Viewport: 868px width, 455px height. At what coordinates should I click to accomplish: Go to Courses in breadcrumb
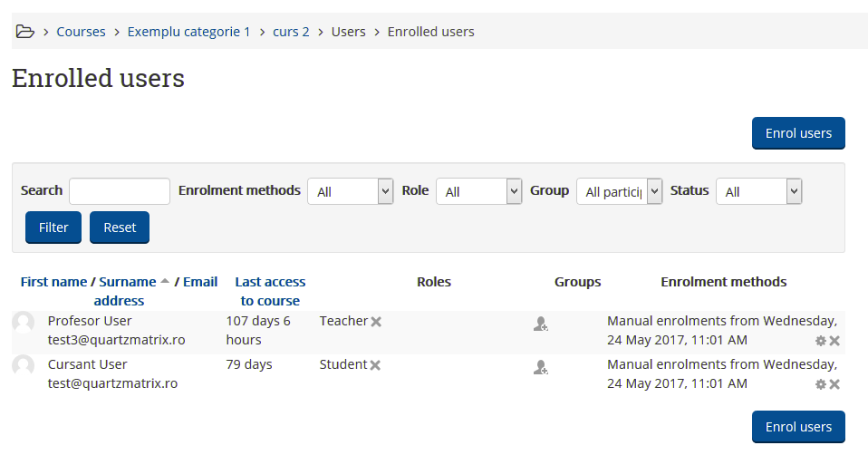[81, 32]
